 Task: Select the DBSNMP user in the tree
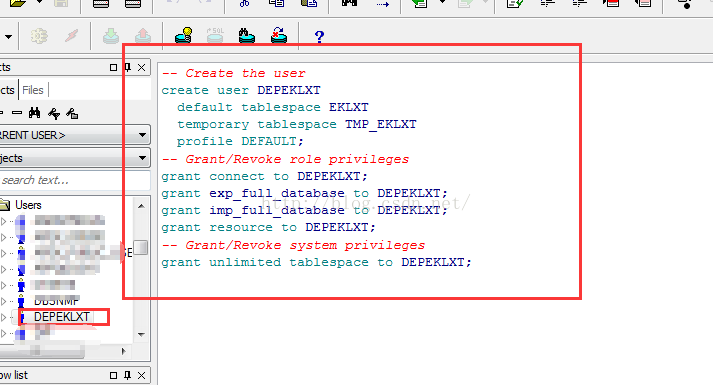pyautogui.click(x=56, y=300)
